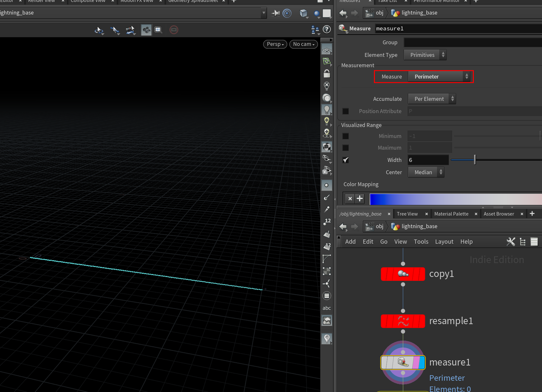Select the highlighted light bulb lighting icon

[x=327, y=109]
